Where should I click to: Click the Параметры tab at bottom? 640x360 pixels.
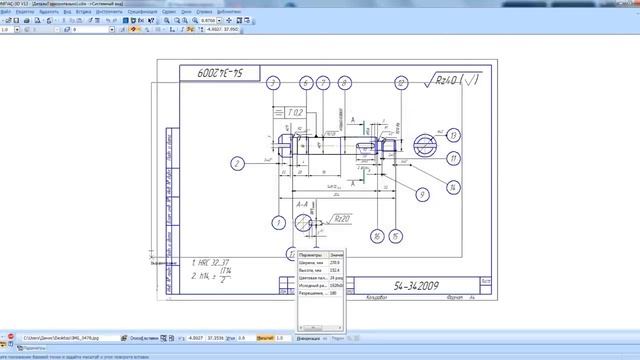tap(31, 348)
